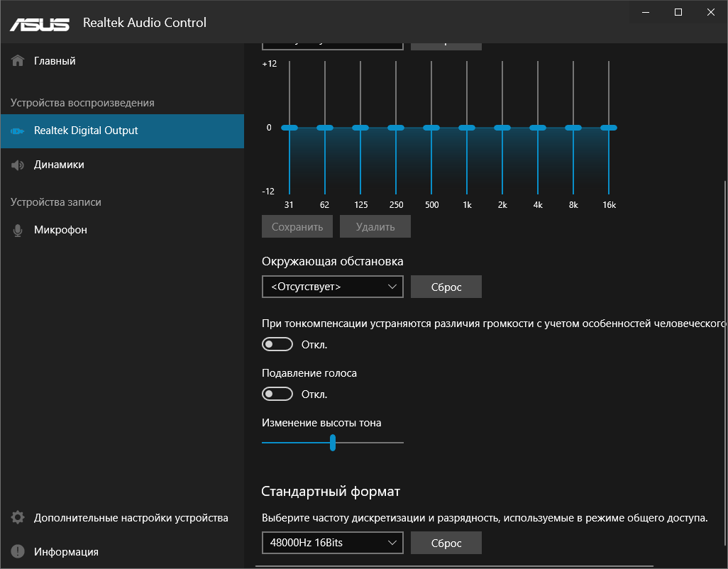Click the Информация info icon
This screenshot has width=728, height=569.
click(17, 551)
